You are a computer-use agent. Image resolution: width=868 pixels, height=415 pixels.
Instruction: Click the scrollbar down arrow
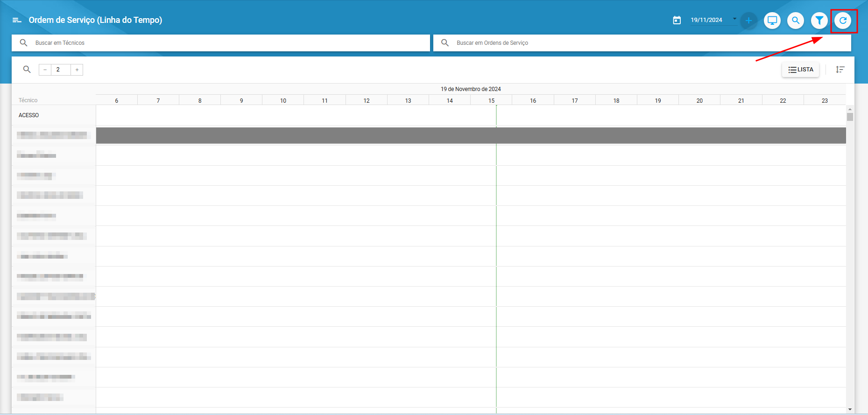pos(850,409)
